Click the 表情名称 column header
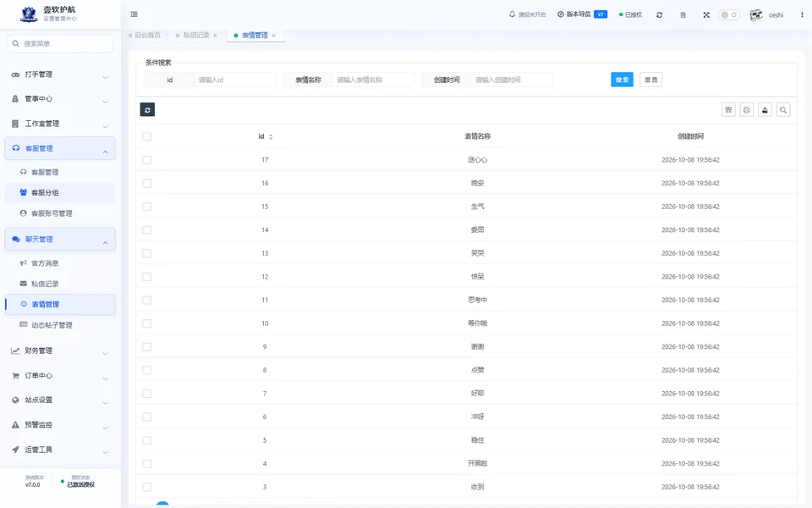Image resolution: width=812 pixels, height=508 pixels. 477,136
